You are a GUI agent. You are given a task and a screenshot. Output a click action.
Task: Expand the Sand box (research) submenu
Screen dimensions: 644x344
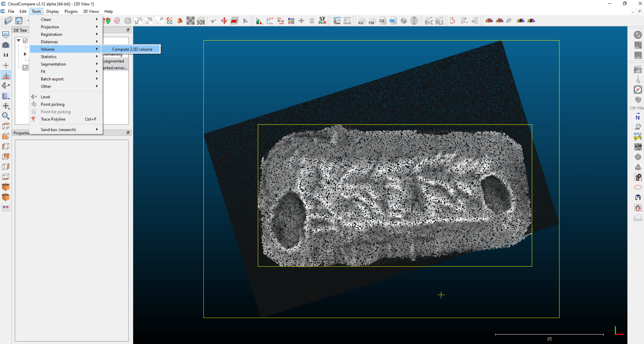click(58, 130)
